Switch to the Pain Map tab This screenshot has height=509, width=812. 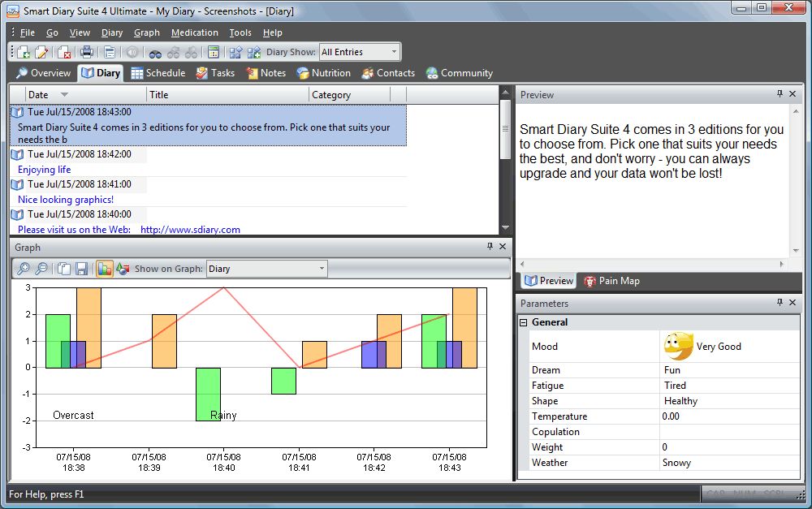coord(612,281)
